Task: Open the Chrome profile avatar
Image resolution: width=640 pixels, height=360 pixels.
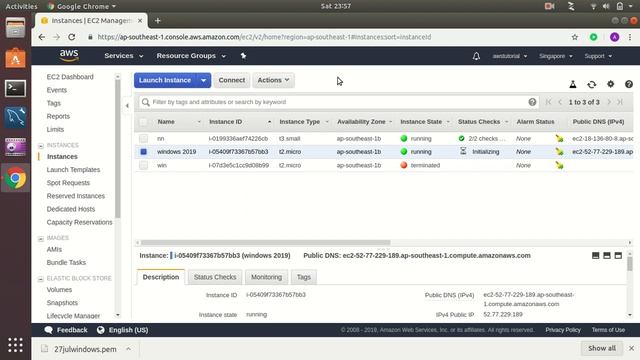Action: click(614, 37)
